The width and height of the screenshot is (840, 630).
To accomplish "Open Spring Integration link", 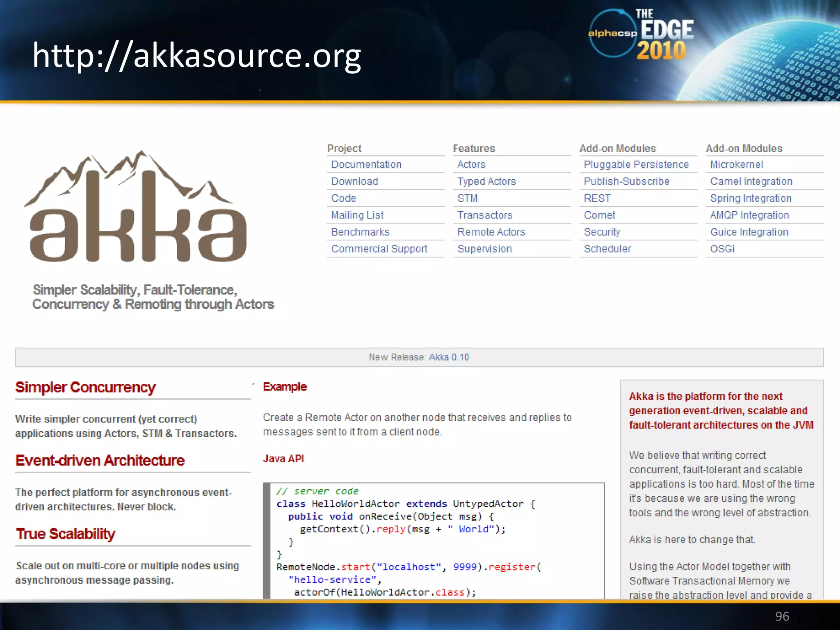I will coord(751,198).
